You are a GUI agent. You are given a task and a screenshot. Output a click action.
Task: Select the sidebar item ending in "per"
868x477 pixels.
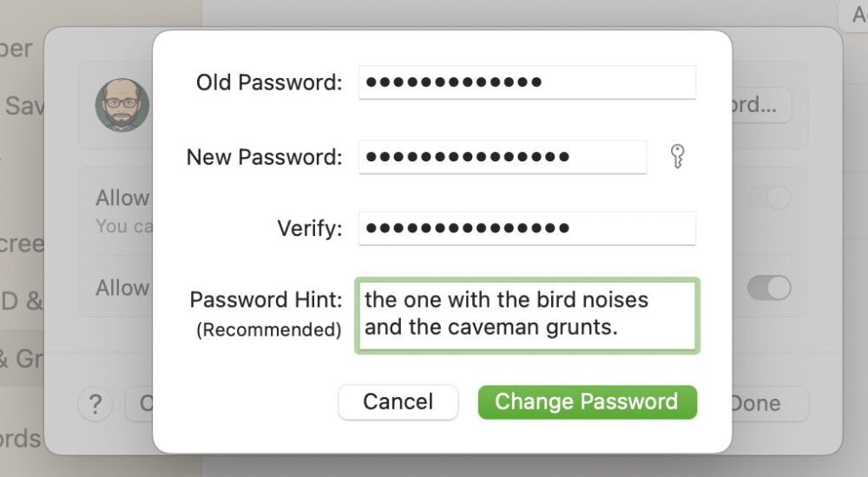pos(17,49)
